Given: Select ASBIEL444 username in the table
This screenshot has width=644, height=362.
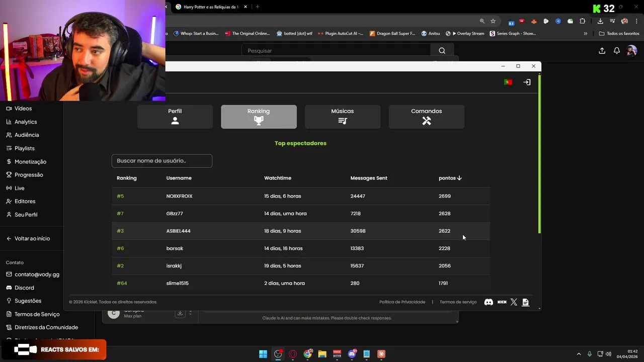Looking at the screenshot, I should pos(179,231).
